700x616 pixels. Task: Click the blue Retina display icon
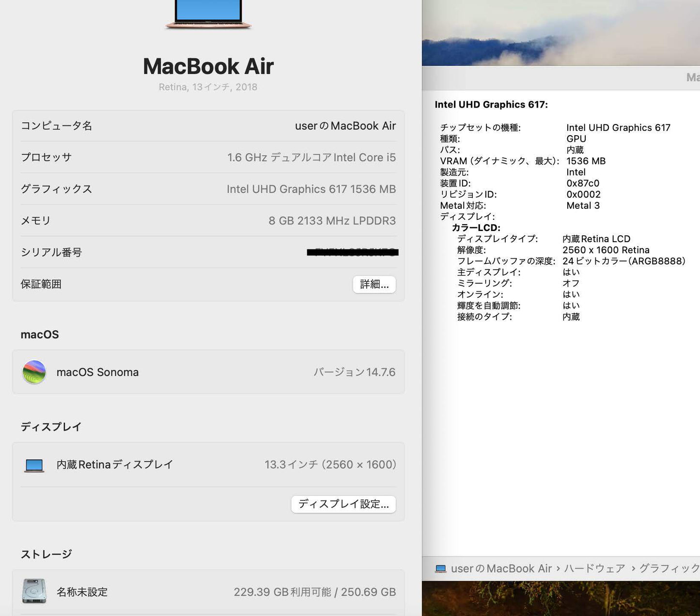coord(33,464)
